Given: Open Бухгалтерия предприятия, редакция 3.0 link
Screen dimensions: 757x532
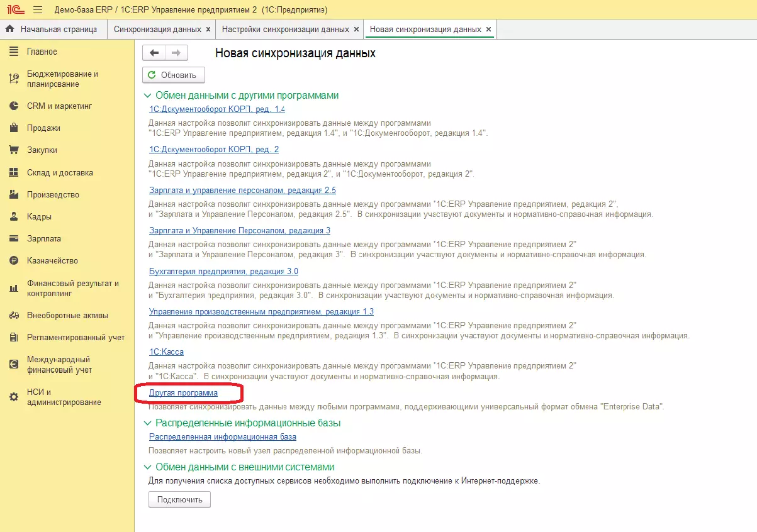Looking at the screenshot, I should (x=223, y=271).
